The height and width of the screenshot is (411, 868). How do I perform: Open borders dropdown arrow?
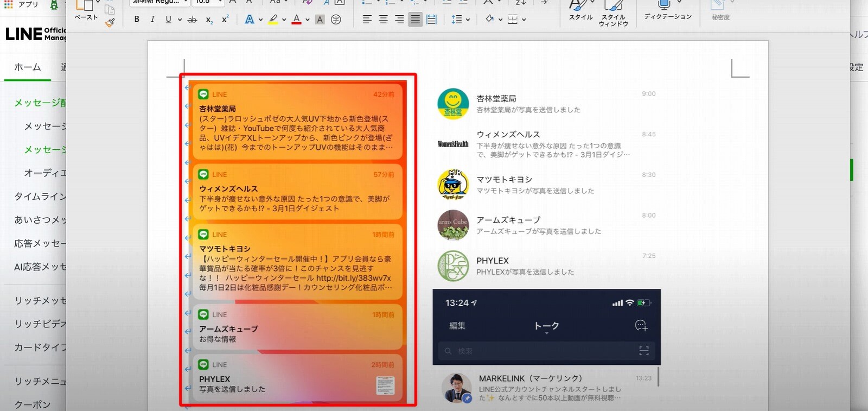524,20
